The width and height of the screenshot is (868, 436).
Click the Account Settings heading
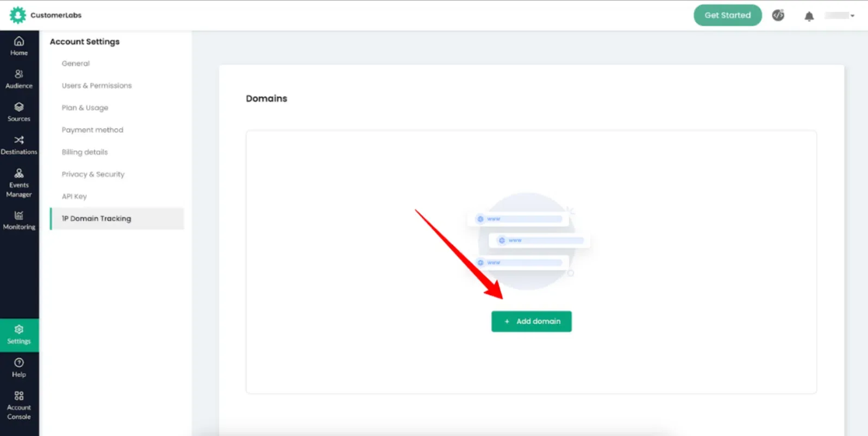pos(85,42)
